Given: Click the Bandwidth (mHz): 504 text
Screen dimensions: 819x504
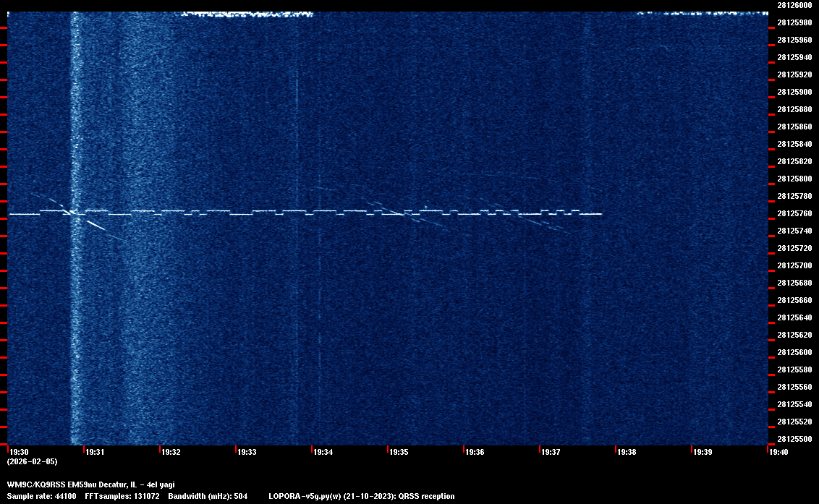Looking at the screenshot, I should point(208,496).
